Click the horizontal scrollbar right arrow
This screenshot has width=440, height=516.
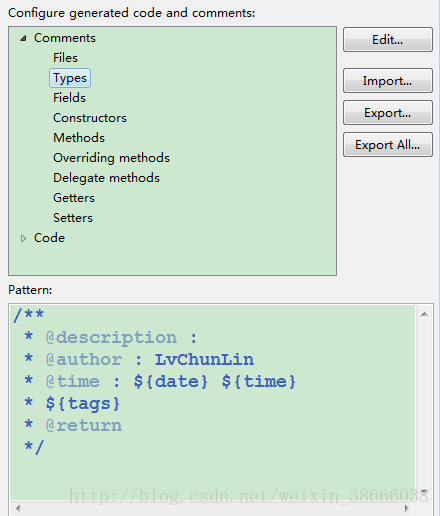pos(407,508)
